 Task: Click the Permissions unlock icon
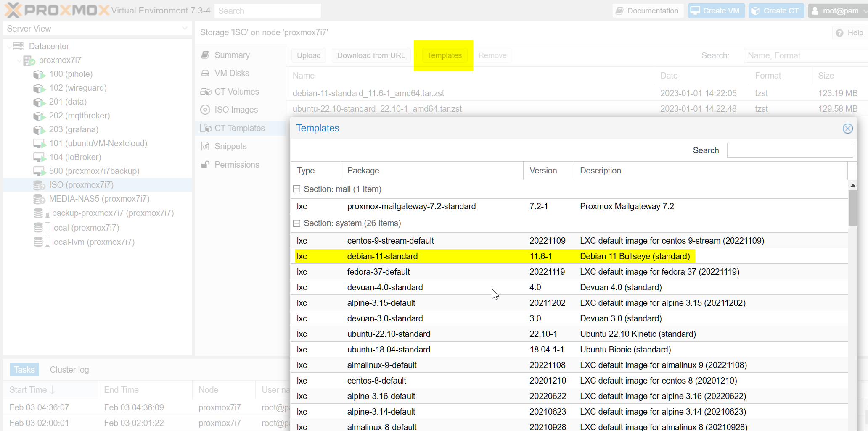(x=205, y=165)
